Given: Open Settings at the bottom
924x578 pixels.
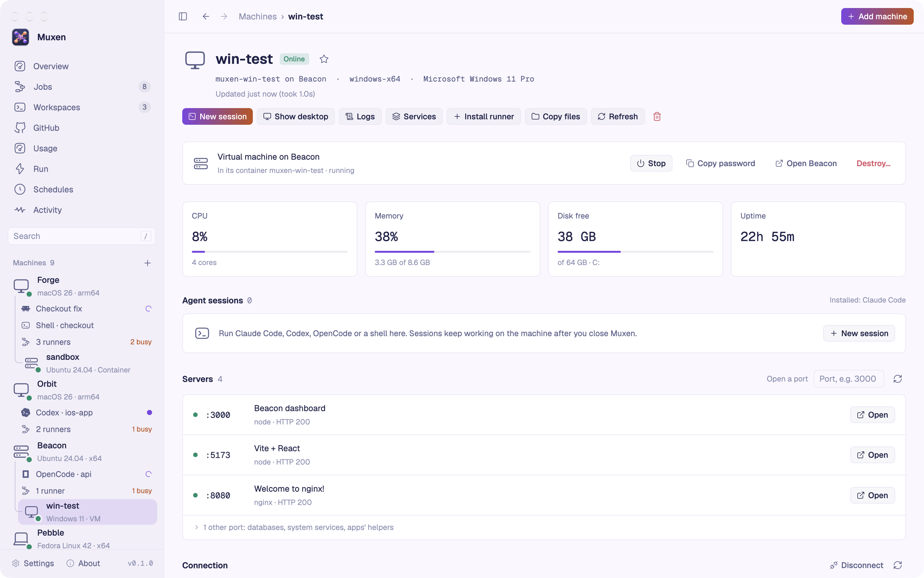Looking at the screenshot, I should coord(33,563).
